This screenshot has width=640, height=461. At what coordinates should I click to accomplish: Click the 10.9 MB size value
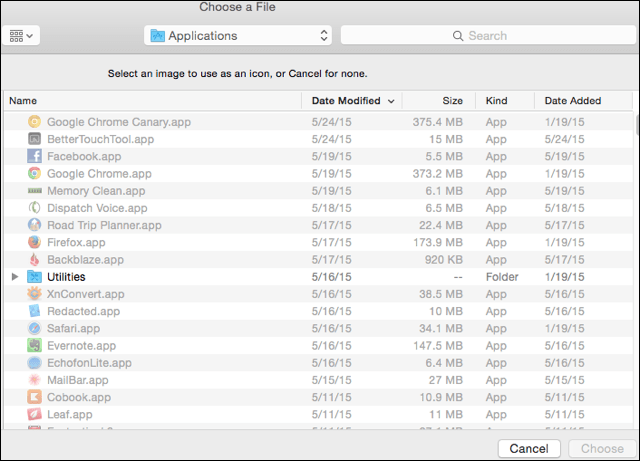tap(441, 397)
